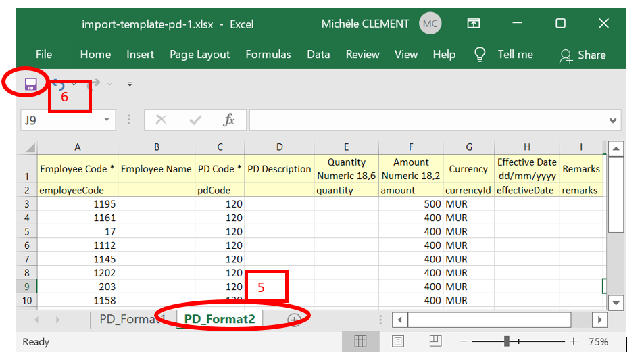
Task: Open the Help ribbon tab
Action: [444, 55]
